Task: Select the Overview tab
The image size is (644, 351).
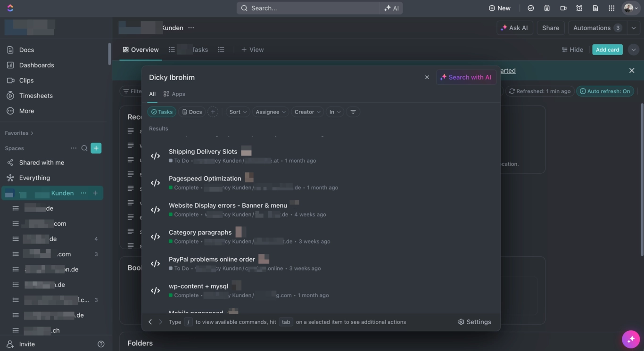Action: [140, 49]
